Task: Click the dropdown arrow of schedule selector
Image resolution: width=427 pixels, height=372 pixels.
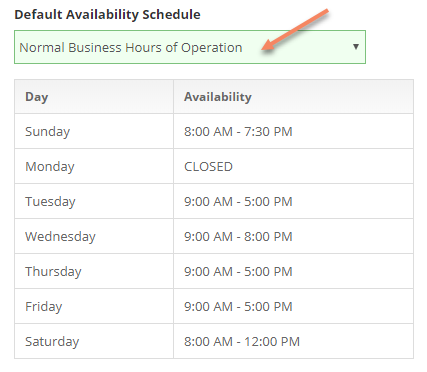Action: coord(356,47)
